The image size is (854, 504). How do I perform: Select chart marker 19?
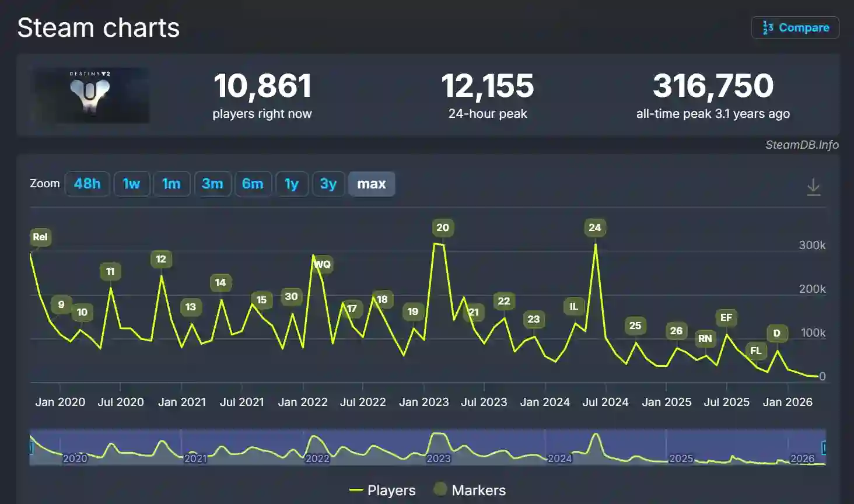coord(413,311)
